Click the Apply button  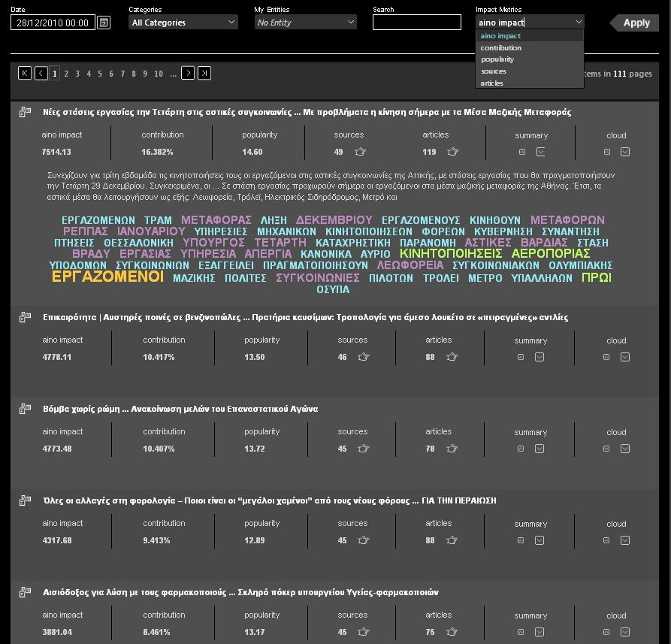click(x=634, y=23)
